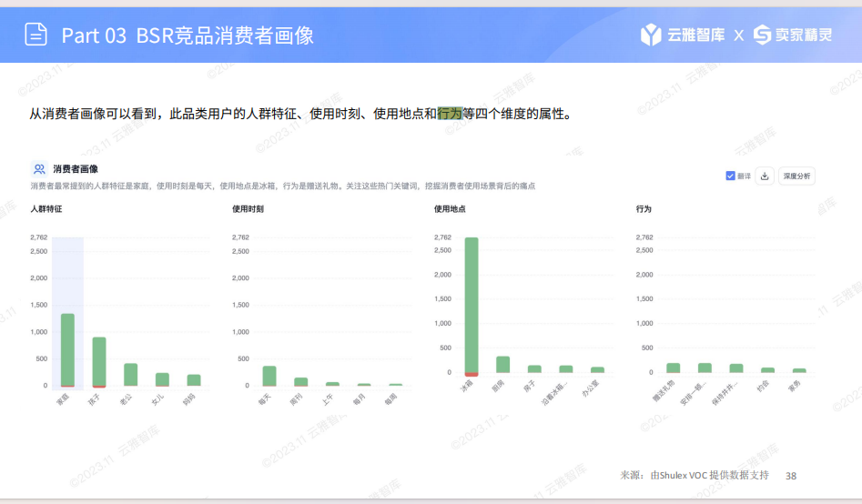This screenshot has width=862, height=504.
Task: Click the gray description under 消费者画像 heading
Action: (x=282, y=186)
